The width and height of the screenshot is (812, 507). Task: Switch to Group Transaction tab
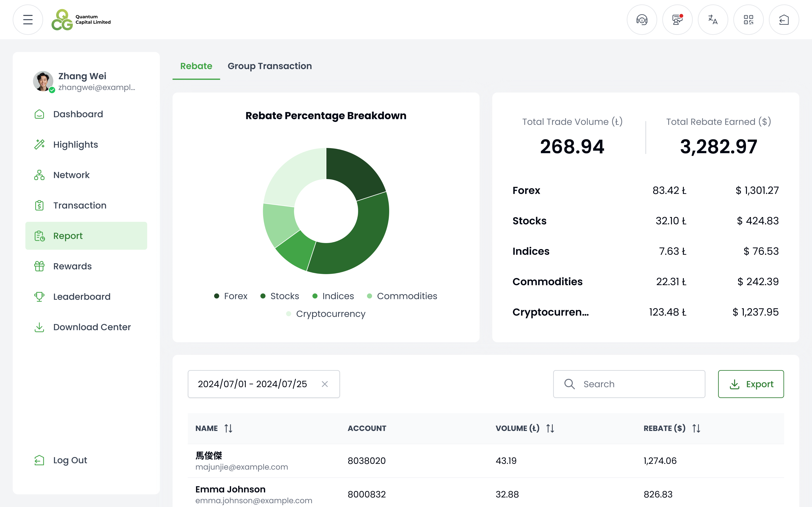(x=269, y=66)
